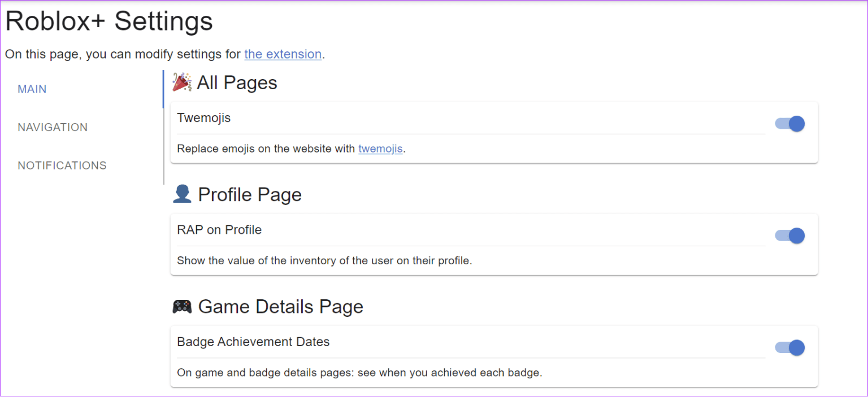Select the Profile Page section heading
868x397 pixels.
pyautogui.click(x=250, y=194)
